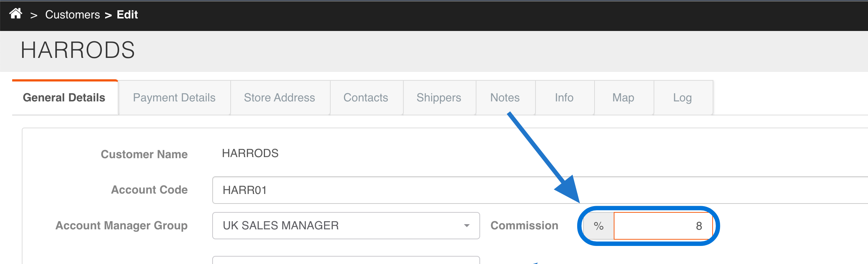Switch to the Payment Details tab
Viewport: 868px width, 264px height.
[174, 98]
